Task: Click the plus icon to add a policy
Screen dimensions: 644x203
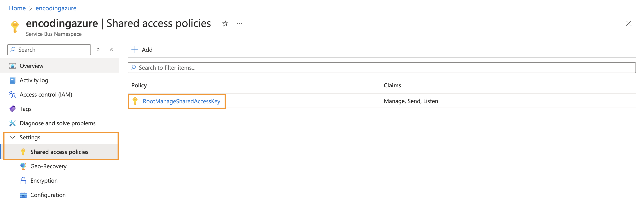Action: tap(135, 49)
